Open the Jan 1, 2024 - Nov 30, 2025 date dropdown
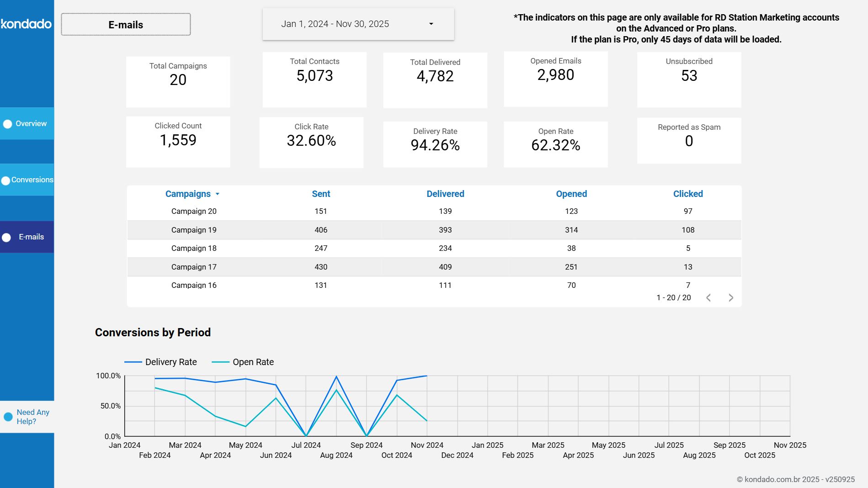868x488 pixels. pos(358,24)
